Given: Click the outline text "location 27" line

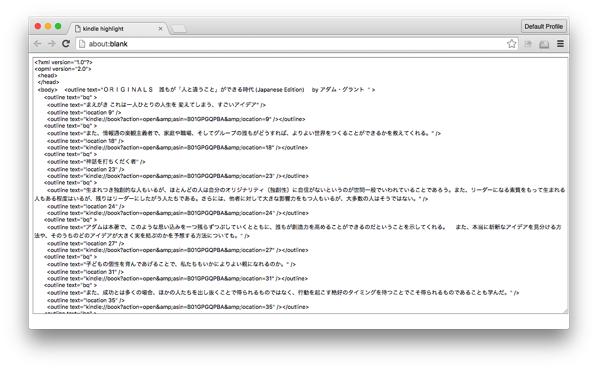Looking at the screenshot, I should point(85,243).
